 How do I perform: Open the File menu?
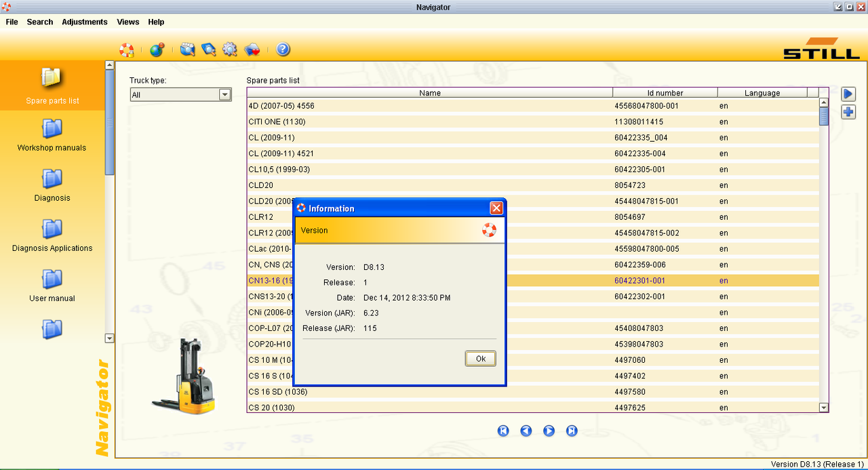tap(12, 22)
